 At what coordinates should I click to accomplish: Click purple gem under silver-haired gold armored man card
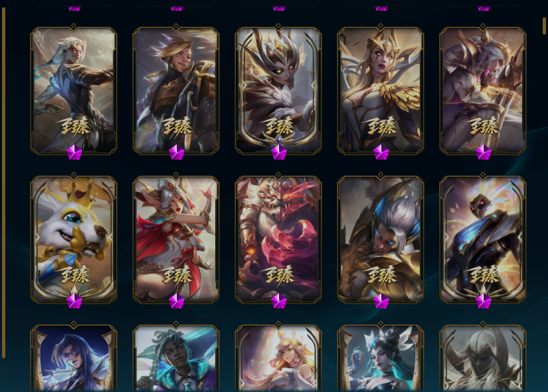[381, 301]
